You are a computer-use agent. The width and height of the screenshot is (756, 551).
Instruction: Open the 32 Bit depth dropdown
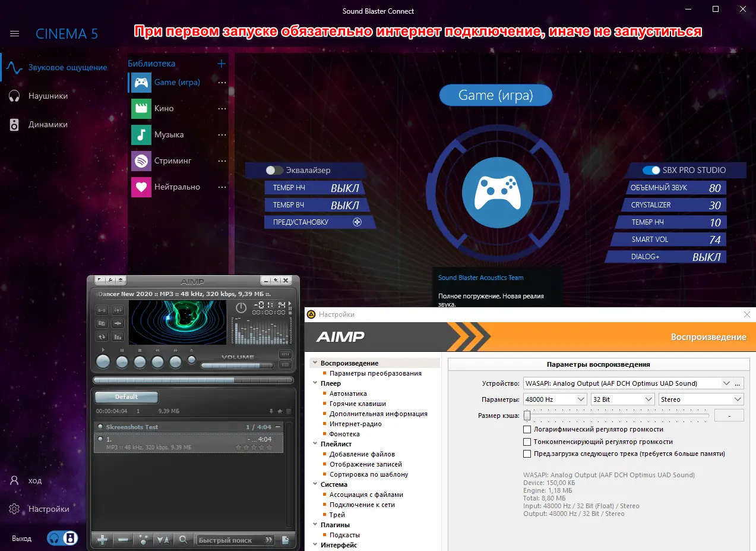tap(622, 399)
